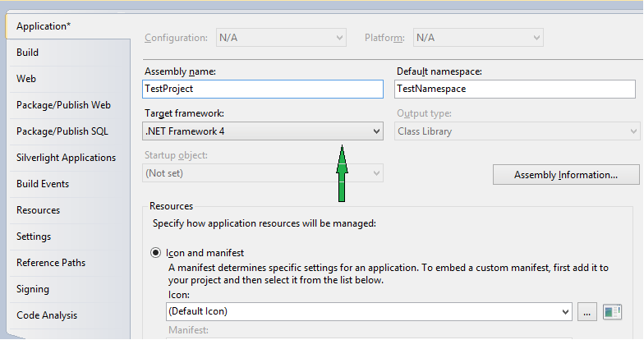The width and height of the screenshot is (644, 340).
Task: Switch to the Build Events tab
Action: [x=43, y=184]
